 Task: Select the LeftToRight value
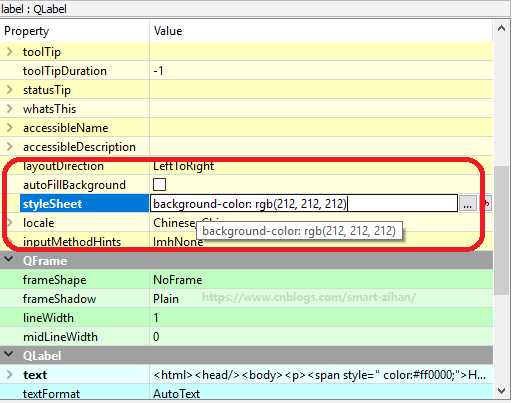(x=184, y=166)
